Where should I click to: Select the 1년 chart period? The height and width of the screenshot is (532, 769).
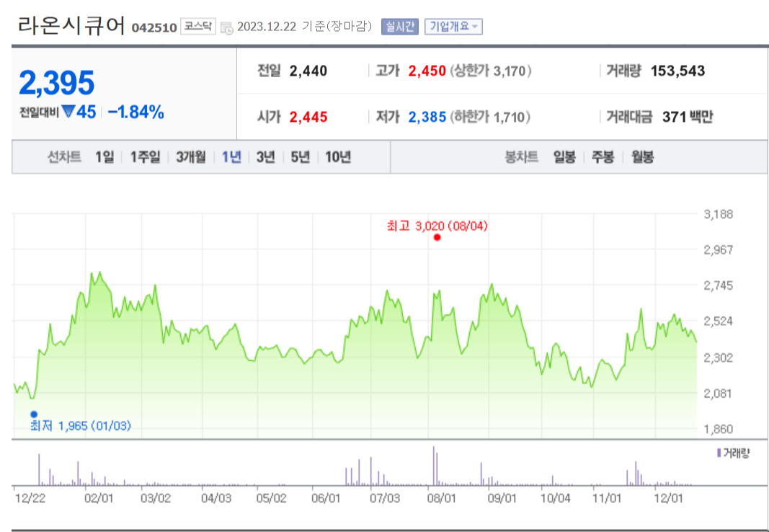[231, 157]
